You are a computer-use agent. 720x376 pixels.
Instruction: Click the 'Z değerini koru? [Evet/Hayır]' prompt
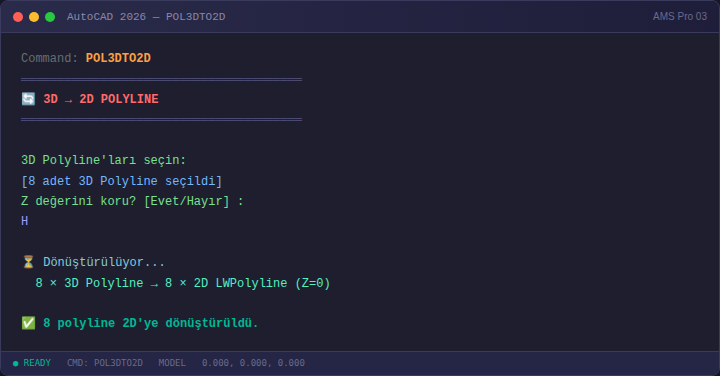point(132,201)
